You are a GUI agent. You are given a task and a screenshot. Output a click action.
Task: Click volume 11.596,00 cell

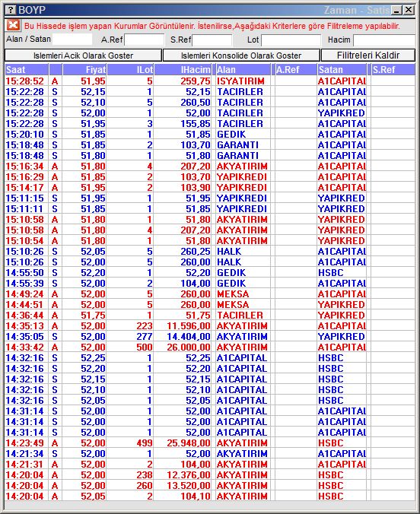189,326
